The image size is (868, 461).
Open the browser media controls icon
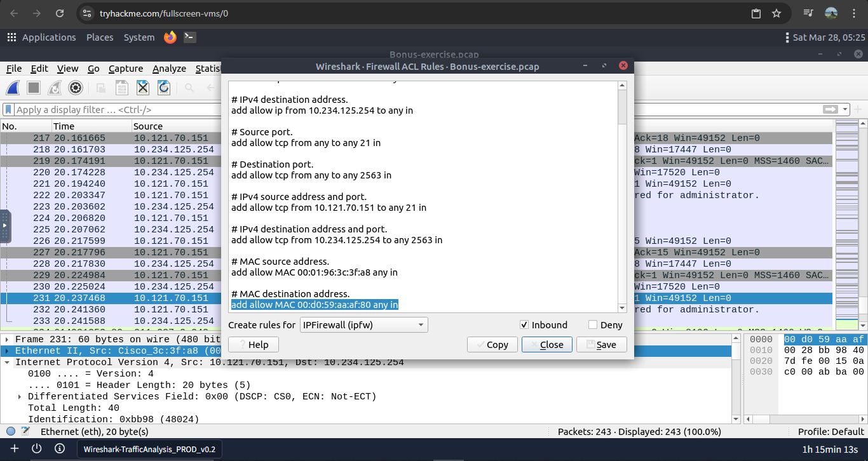click(808, 13)
